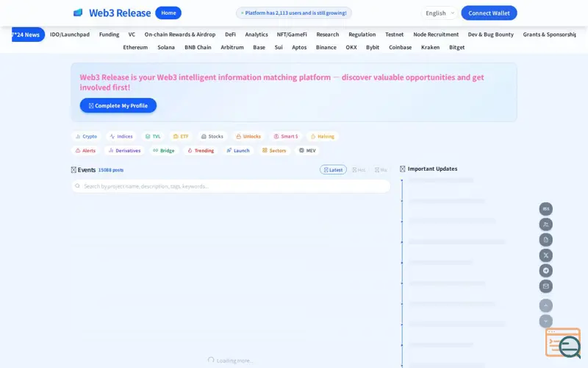Click the Connect Wallet button
Viewport: 588px width, 368px height.
point(489,13)
